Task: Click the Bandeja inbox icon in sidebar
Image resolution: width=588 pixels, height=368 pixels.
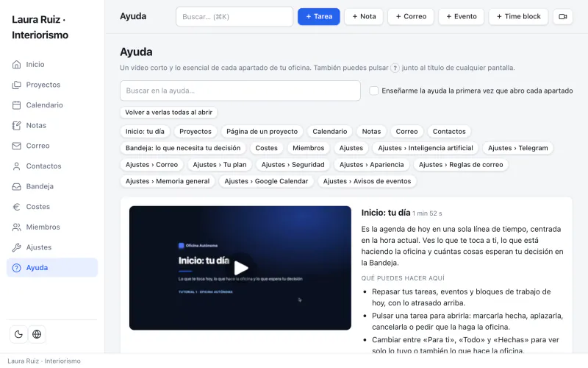Action: (x=16, y=186)
